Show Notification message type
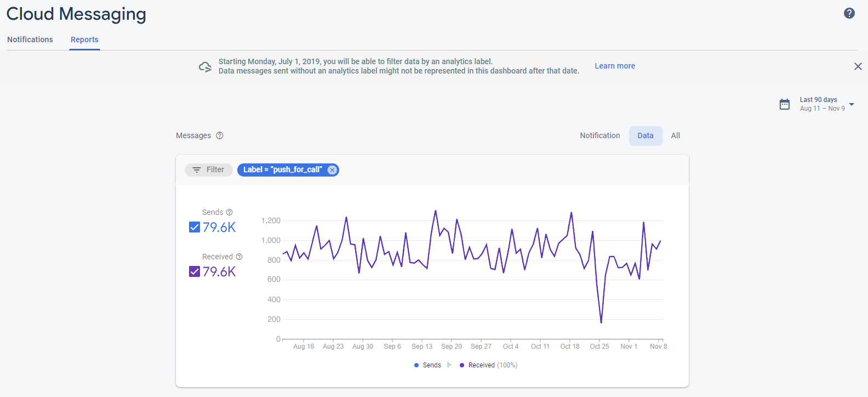 (600, 135)
